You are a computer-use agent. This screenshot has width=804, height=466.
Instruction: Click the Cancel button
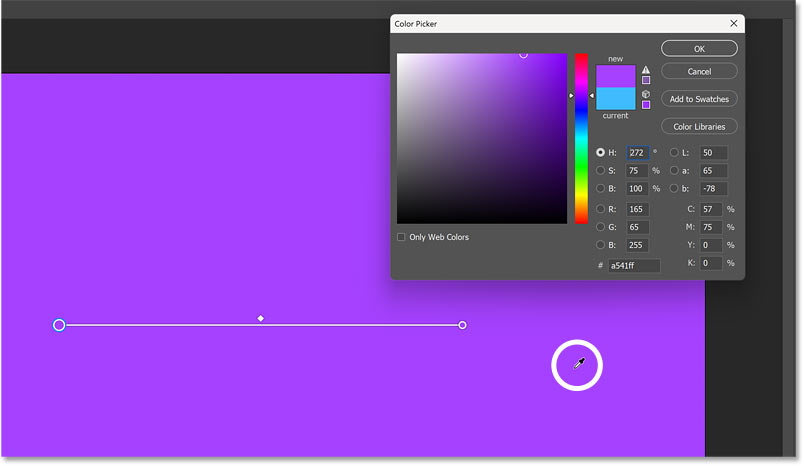pos(699,71)
